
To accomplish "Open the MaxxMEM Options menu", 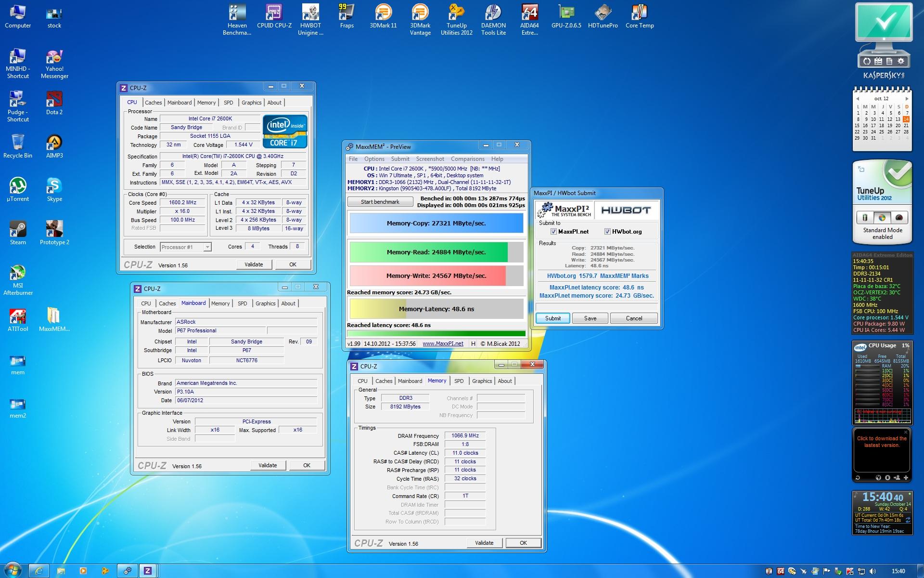I will (374, 159).
